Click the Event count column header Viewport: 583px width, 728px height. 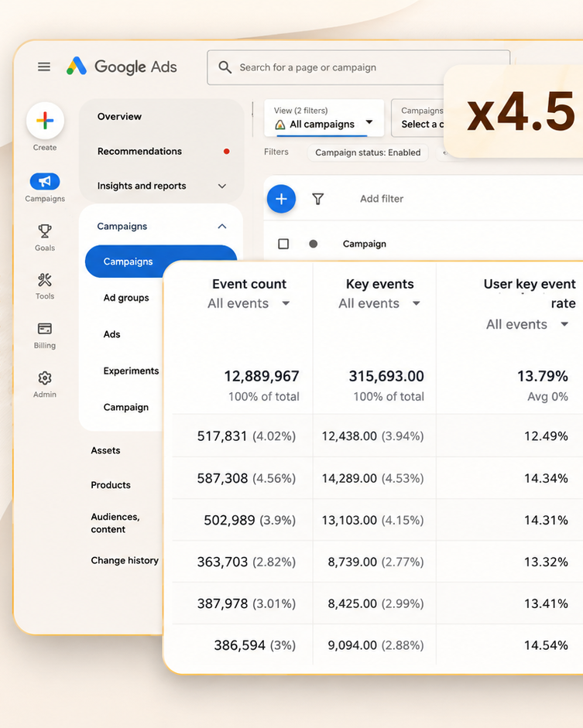point(249,284)
